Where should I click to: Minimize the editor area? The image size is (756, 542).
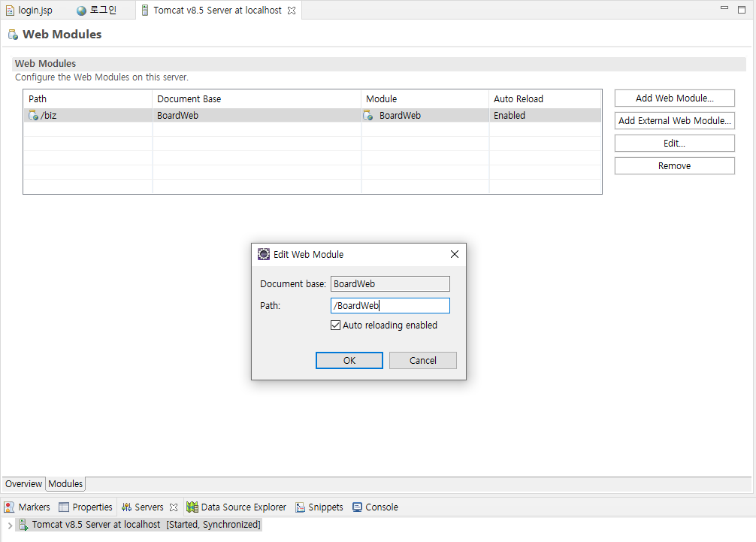724,8
